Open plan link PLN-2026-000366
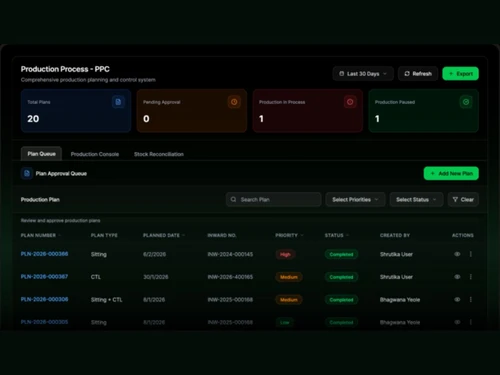 point(44,254)
